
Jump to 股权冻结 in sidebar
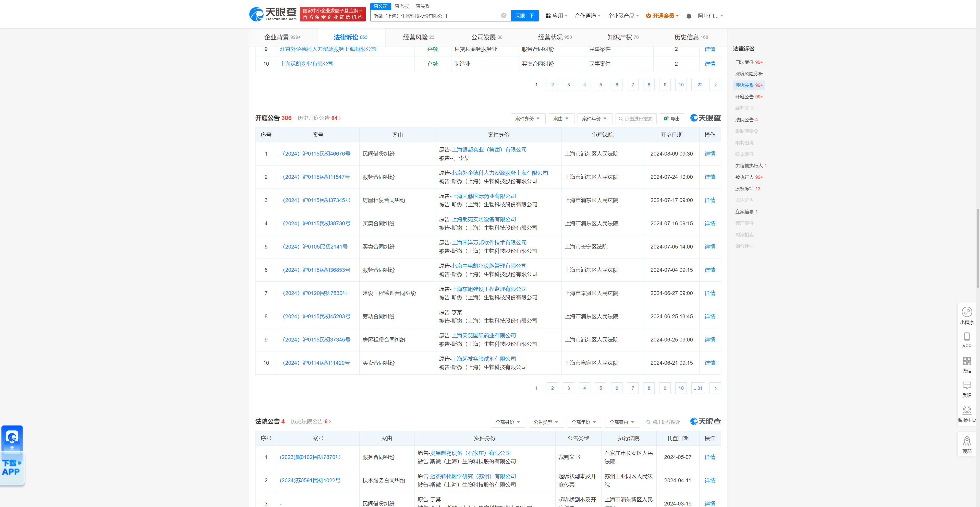[x=747, y=189]
